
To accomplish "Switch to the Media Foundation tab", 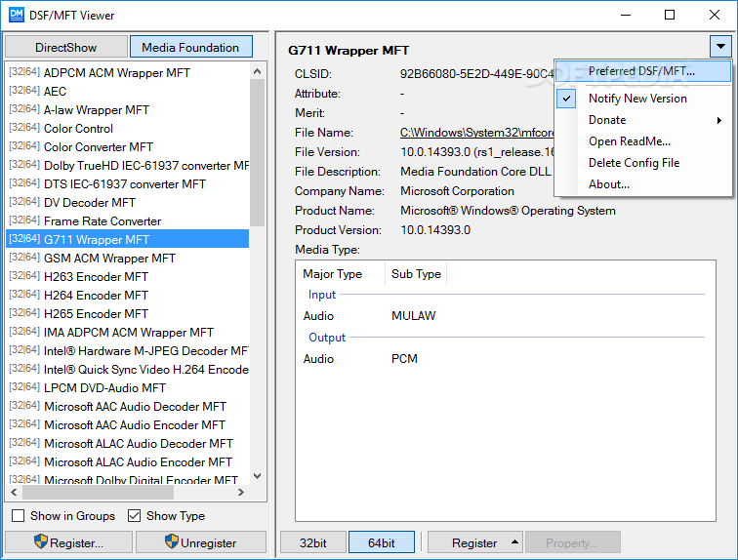I will click(190, 48).
